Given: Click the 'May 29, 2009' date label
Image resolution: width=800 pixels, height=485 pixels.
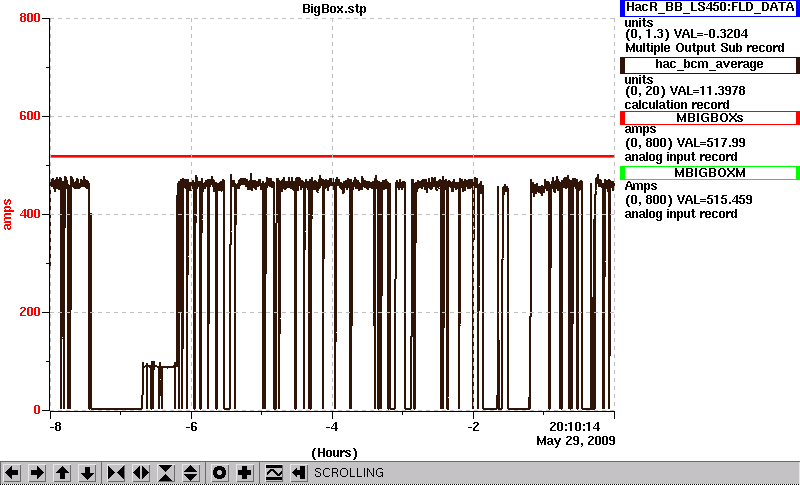Looking at the screenshot, I should pos(576,440).
